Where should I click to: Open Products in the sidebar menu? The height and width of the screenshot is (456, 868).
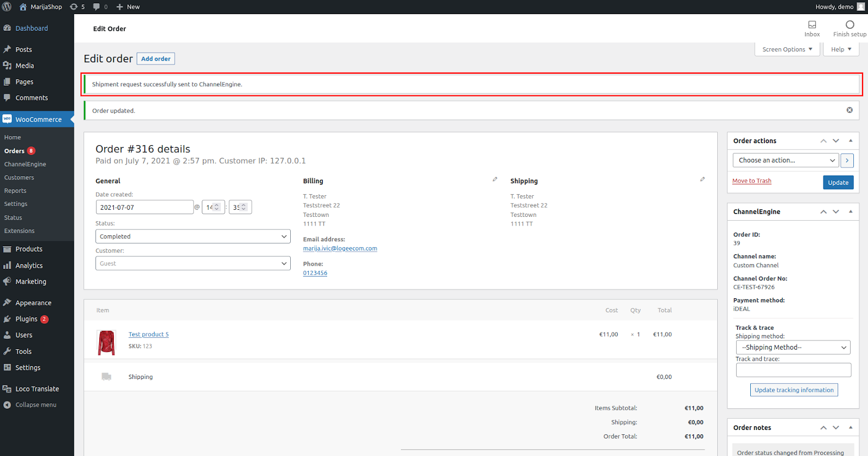[x=29, y=249]
